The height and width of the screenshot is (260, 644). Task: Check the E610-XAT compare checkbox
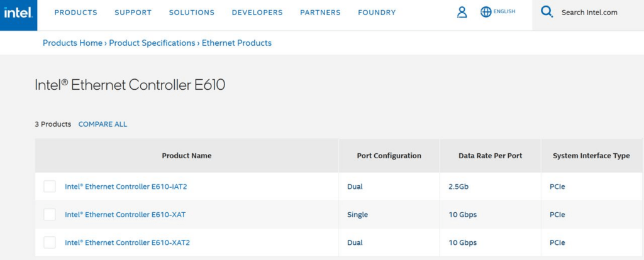(x=50, y=215)
